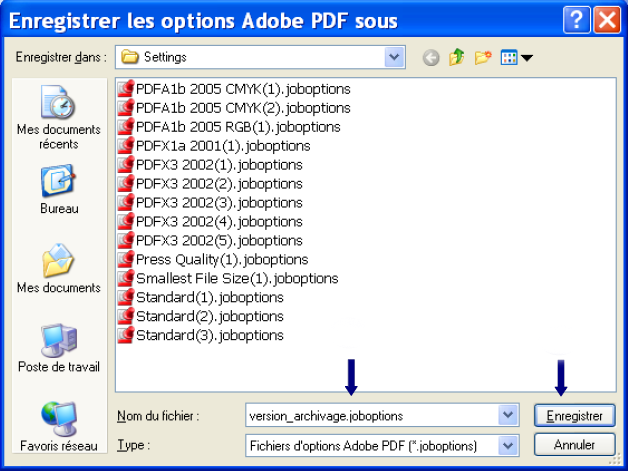
Task: Select file name PDFA1b 2005 CMYK(1).joboptions
Action: (x=243, y=89)
